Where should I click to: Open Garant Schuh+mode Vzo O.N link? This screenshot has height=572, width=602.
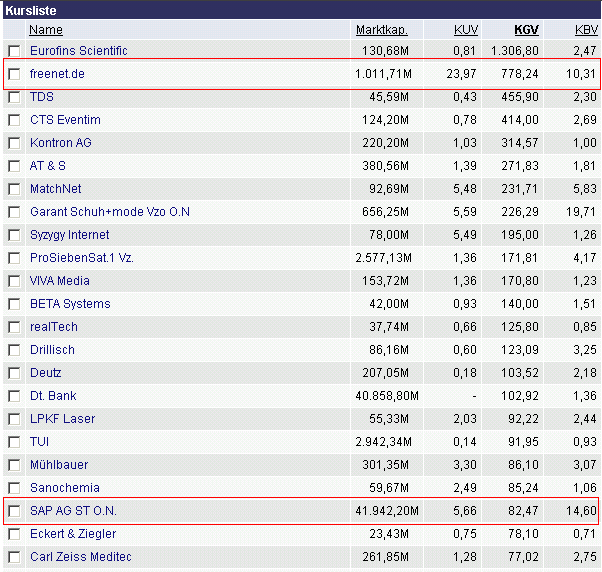pyautogui.click(x=109, y=212)
